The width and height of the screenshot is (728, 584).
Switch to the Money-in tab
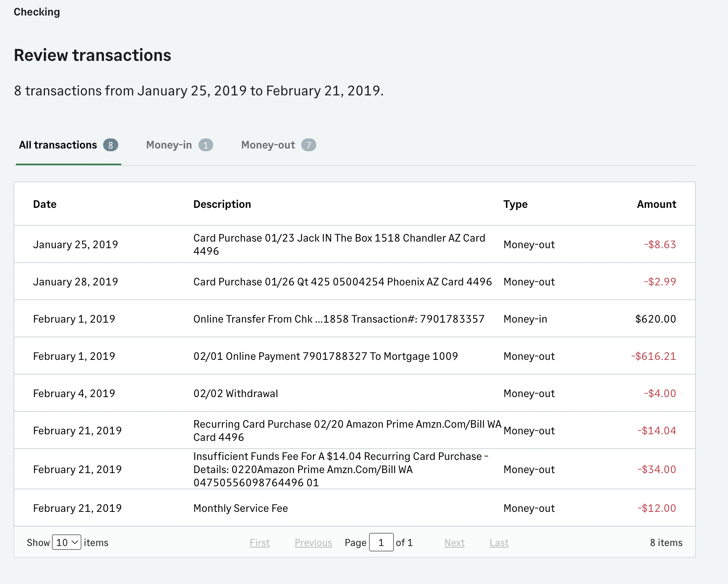click(x=170, y=145)
